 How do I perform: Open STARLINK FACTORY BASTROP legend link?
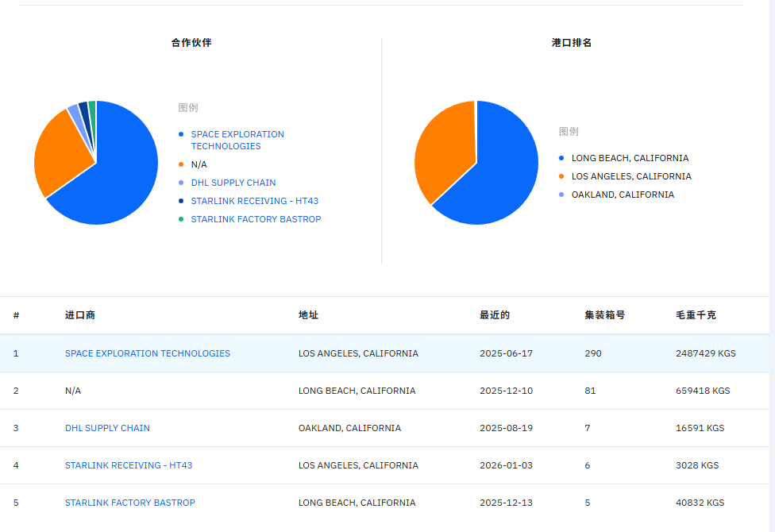pos(256,219)
